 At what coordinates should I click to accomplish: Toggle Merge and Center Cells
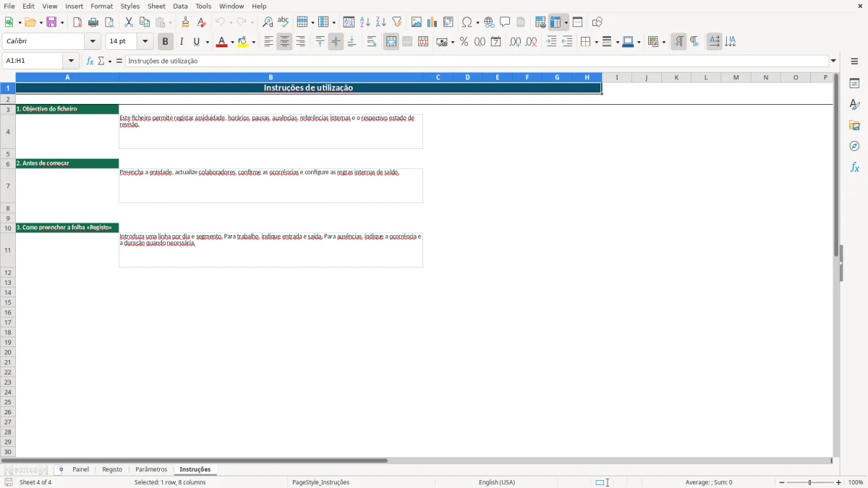[x=391, y=42]
